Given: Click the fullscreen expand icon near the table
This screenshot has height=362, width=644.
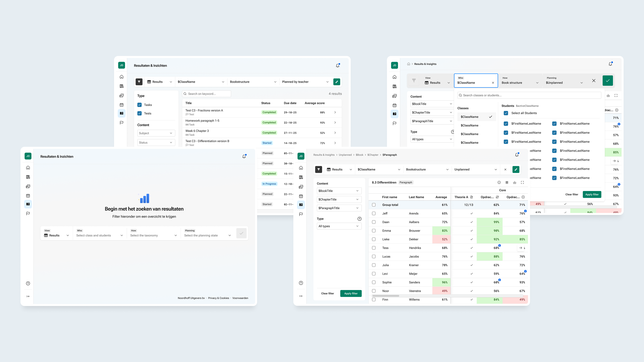Looking at the screenshot, I should click(x=522, y=182).
